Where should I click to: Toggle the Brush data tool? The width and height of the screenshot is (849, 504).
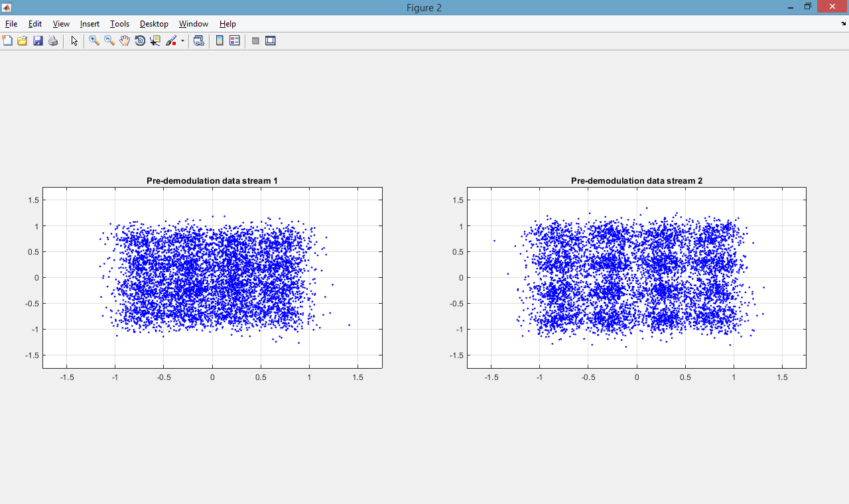tap(171, 40)
